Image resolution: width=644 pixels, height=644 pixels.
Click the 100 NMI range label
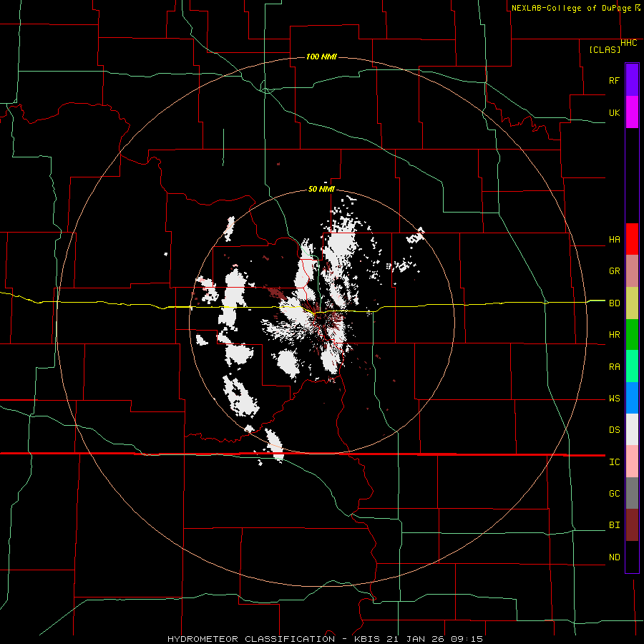pyautogui.click(x=321, y=57)
